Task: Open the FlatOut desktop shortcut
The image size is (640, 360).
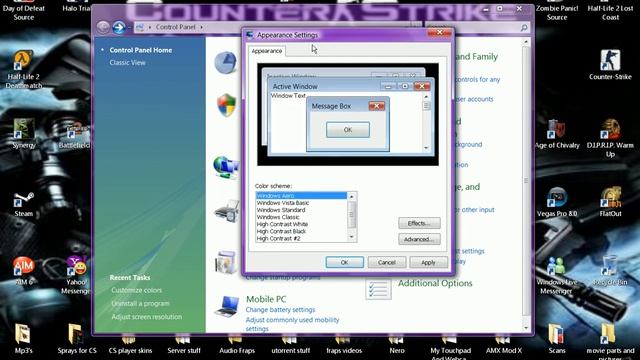Action: [610, 198]
